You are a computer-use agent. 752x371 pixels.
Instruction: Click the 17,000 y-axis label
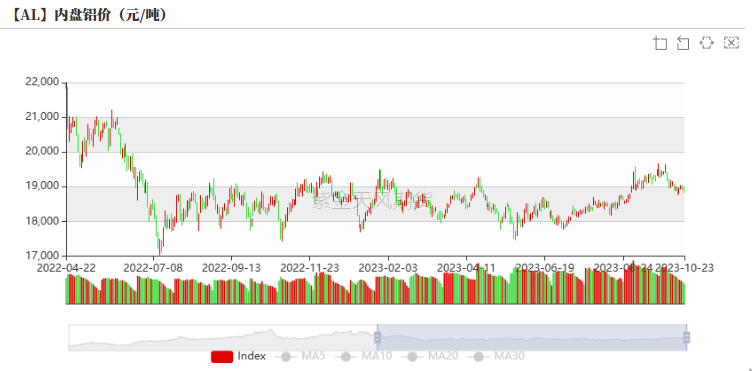[x=42, y=255]
